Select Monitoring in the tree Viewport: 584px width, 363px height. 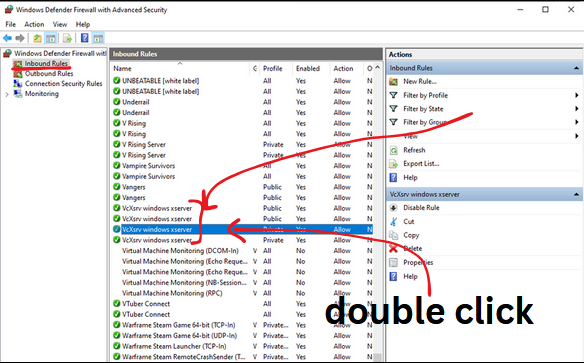point(41,94)
